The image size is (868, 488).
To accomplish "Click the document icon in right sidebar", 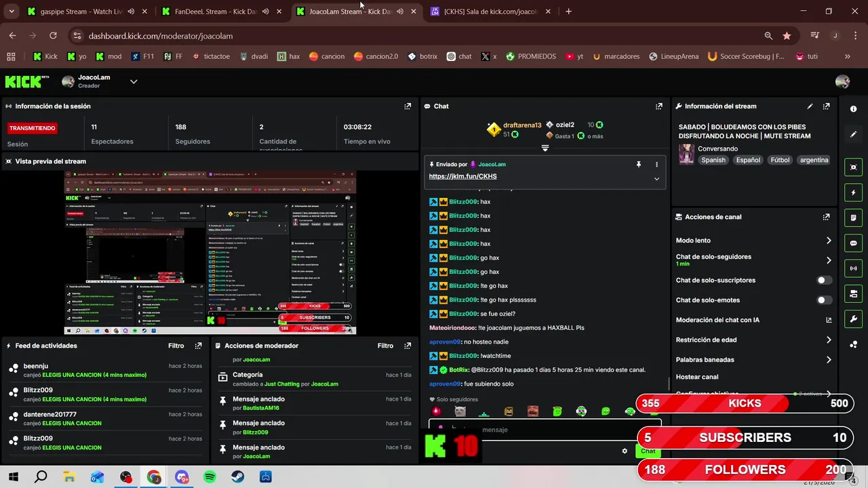I will click(x=853, y=218).
